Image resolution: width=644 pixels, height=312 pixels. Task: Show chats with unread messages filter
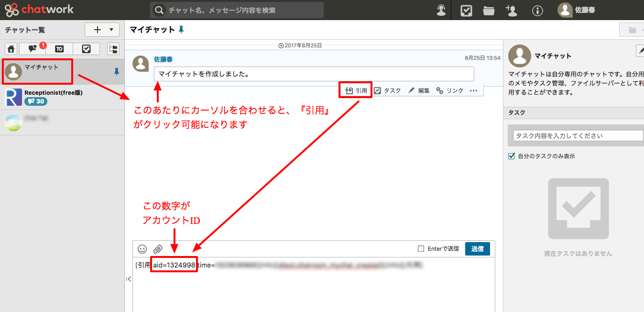coord(33,49)
